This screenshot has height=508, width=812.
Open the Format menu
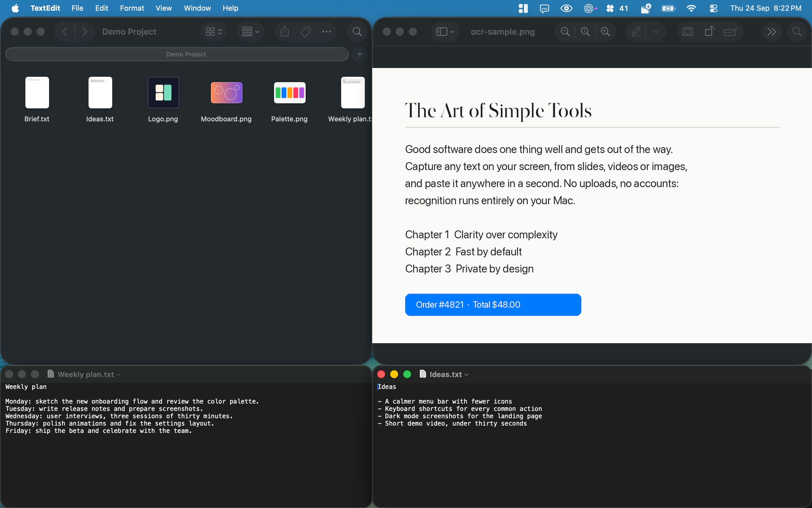click(132, 8)
